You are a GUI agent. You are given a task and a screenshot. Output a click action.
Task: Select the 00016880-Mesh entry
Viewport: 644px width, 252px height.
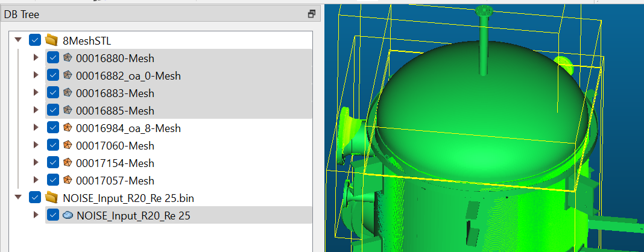point(115,58)
